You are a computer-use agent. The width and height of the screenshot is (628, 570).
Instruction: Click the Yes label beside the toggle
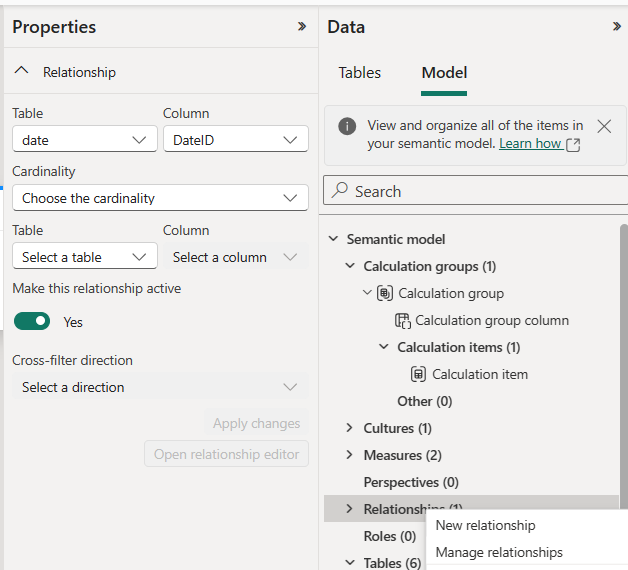click(73, 322)
